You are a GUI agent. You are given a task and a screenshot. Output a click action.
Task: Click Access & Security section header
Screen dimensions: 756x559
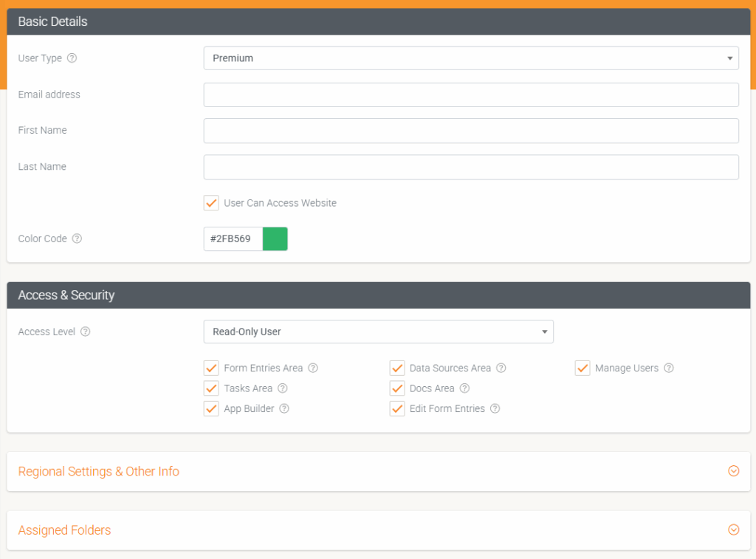pyautogui.click(x=379, y=295)
